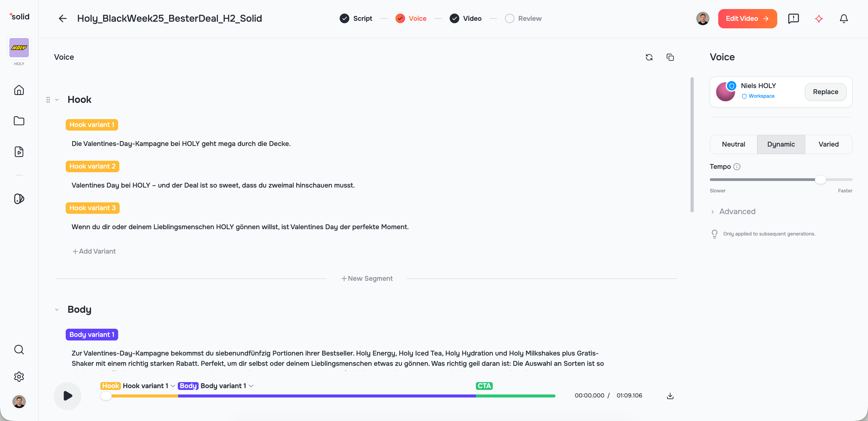Select the Hook variant 1 tag
Viewport: 868px width, 421px height.
[92, 125]
